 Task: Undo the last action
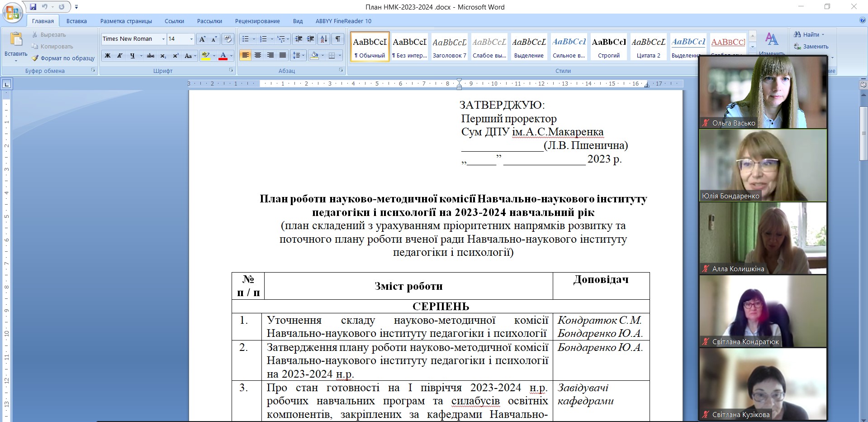45,7
